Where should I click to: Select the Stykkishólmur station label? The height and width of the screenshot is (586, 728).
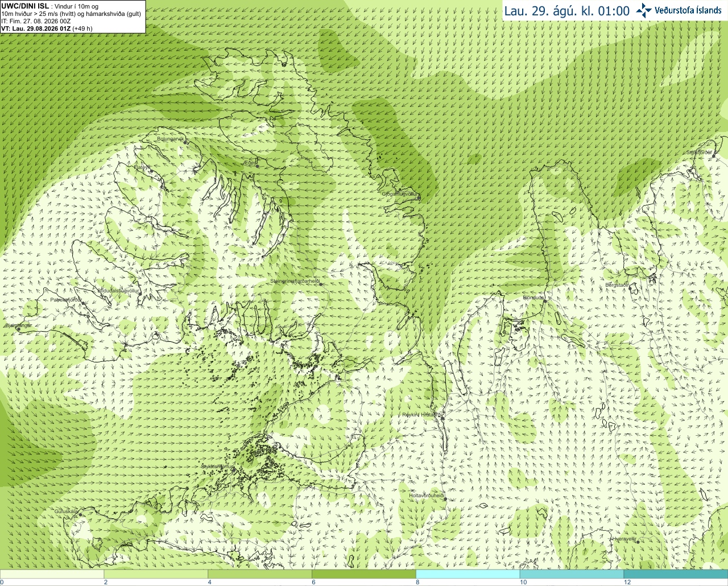218,467
